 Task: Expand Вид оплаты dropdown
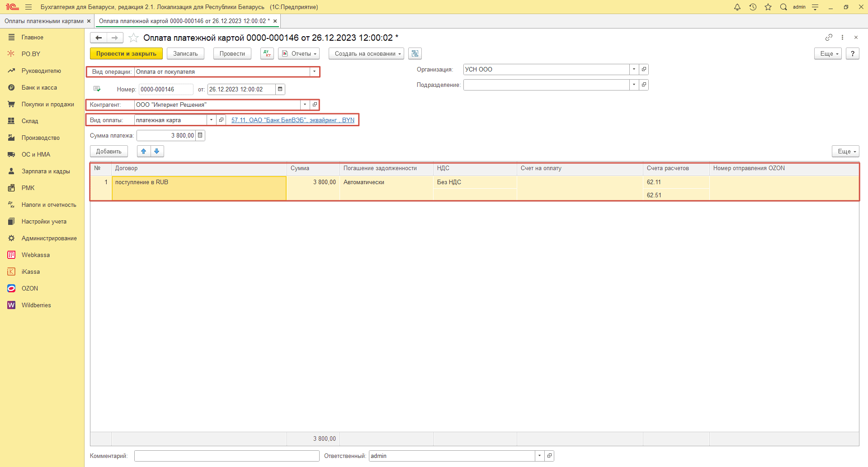[211, 120]
